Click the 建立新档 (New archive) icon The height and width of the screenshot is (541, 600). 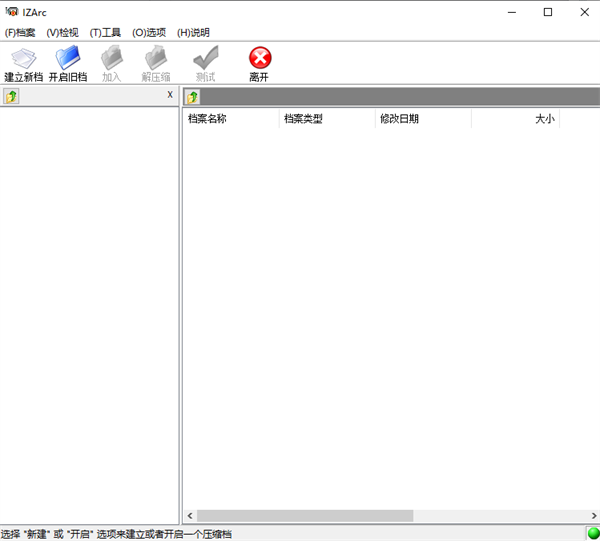click(23, 60)
